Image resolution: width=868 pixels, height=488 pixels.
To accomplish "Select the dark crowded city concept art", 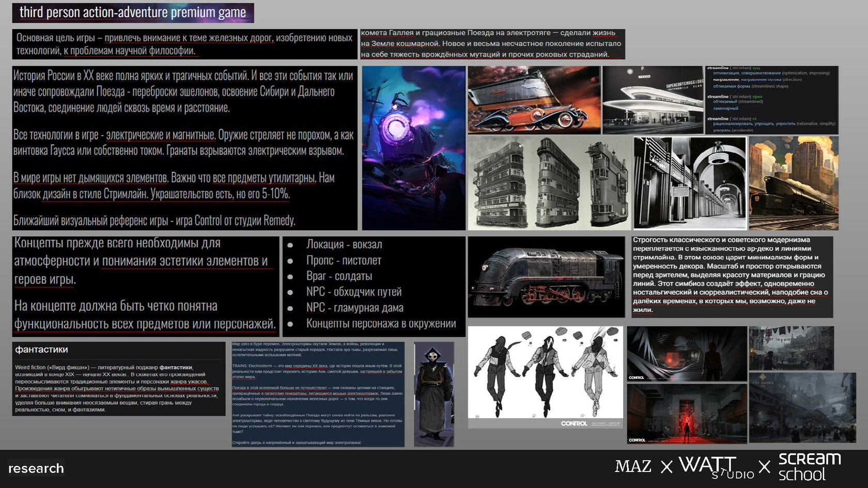I will coord(802,407).
